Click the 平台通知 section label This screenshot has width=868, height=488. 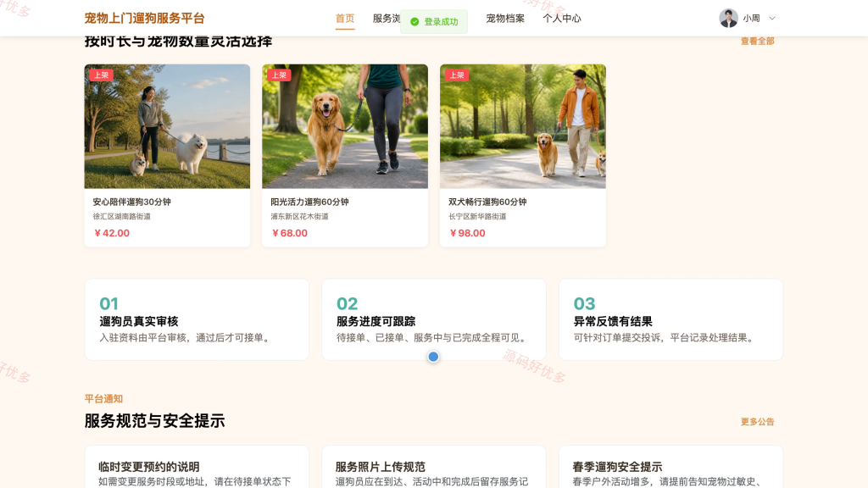tap(103, 399)
